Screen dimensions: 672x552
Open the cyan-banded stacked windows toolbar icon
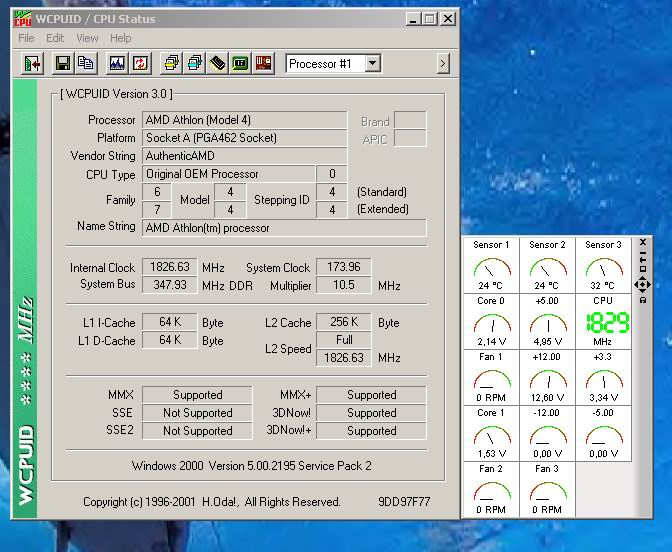point(194,64)
